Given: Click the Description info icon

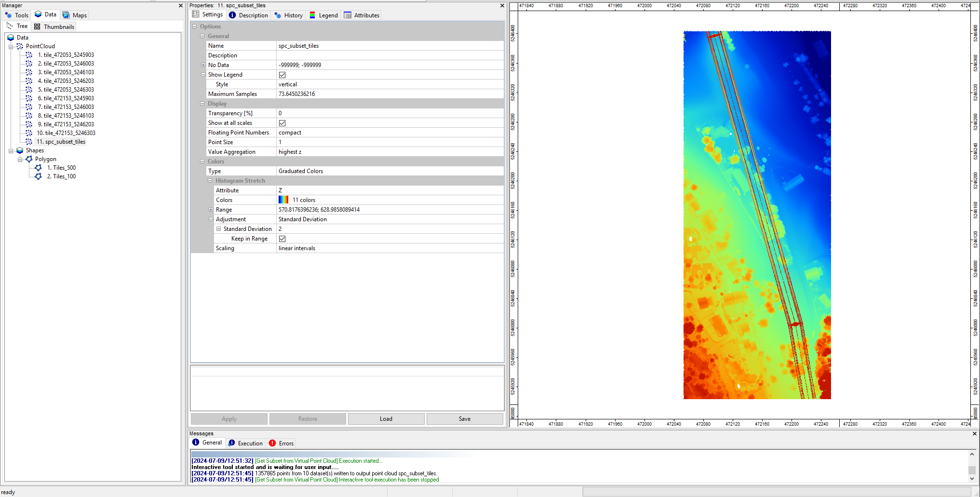Looking at the screenshot, I should [232, 15].
